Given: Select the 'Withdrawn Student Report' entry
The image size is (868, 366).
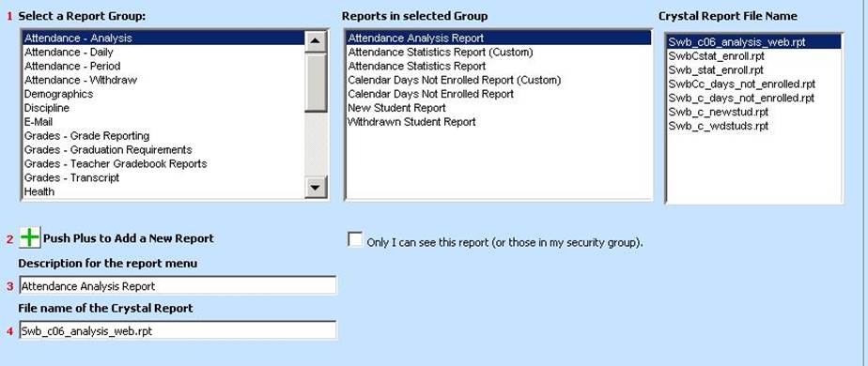Looking at the screenshot, I should click(498, 122).
